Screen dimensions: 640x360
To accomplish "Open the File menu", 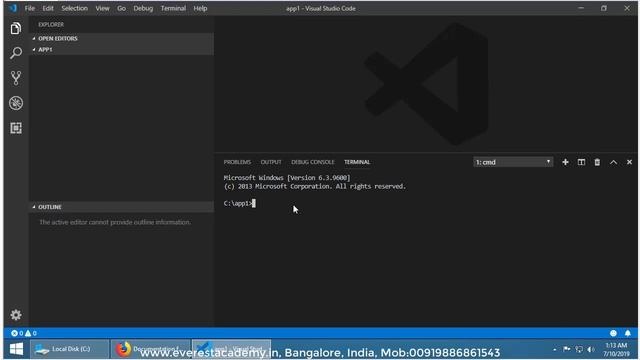I will pyautogui.click(x=30, y=8).
